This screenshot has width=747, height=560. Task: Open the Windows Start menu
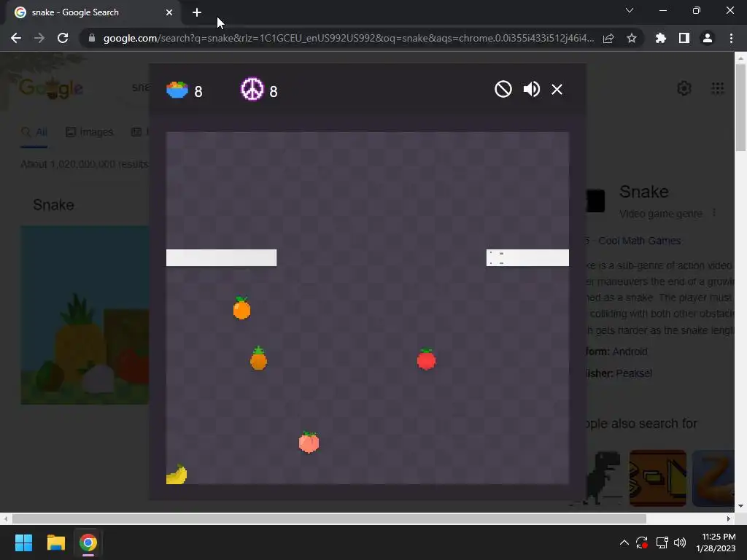23,542
